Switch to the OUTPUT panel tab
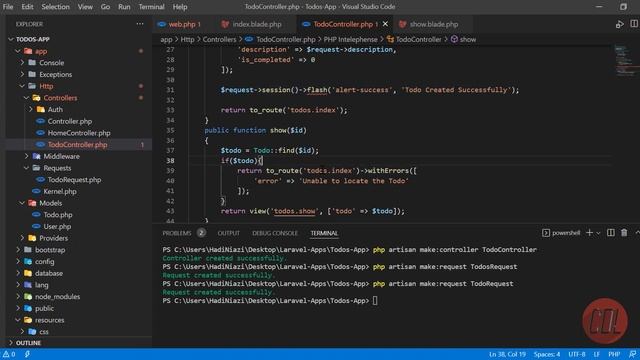This screenshot has height=360, width=640. [x=229, y=233]
